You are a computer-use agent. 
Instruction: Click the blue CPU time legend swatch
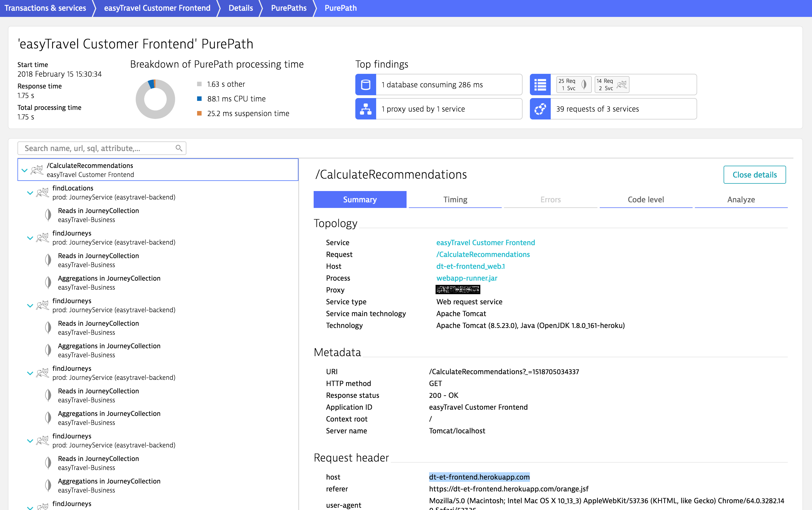pyautogui.click(x=199, y=99)
